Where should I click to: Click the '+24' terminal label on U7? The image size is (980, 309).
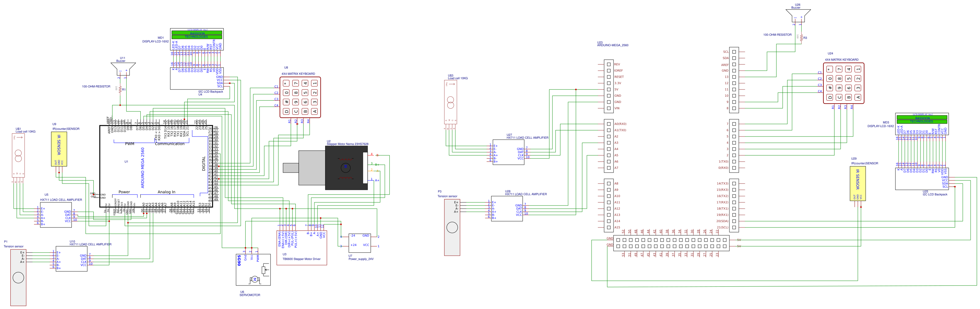pyautogui.click(x=353, y=245)
